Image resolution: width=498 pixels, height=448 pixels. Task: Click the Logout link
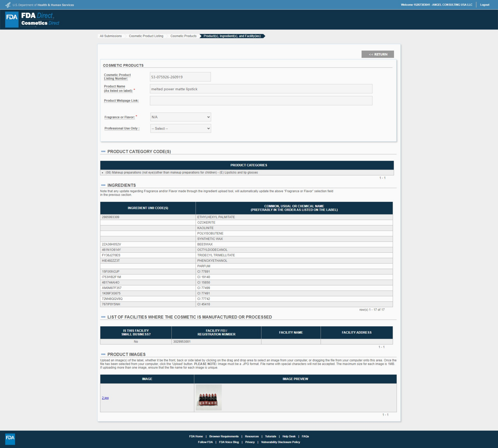[485, 5]
